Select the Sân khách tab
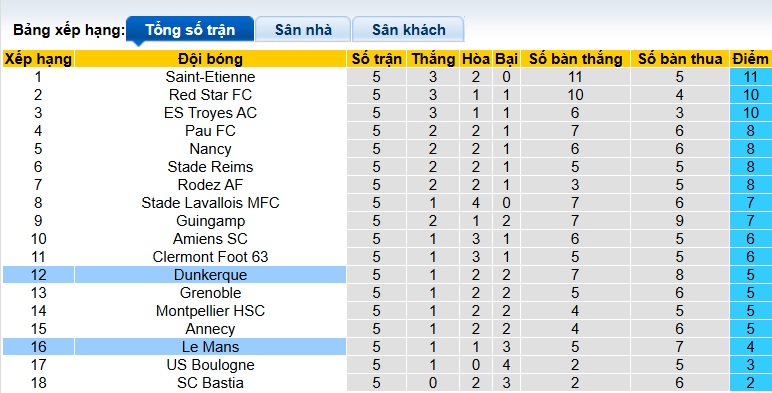This screenshot has width=772, height=393. pos(408,30)
